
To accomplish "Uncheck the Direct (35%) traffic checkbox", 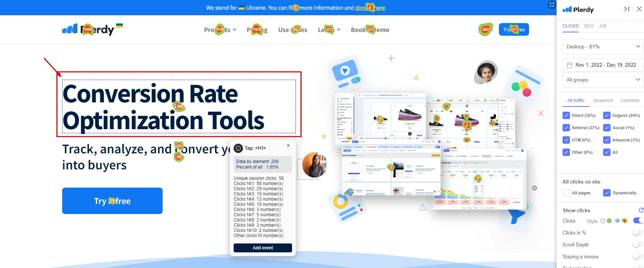I will point(566,115).
